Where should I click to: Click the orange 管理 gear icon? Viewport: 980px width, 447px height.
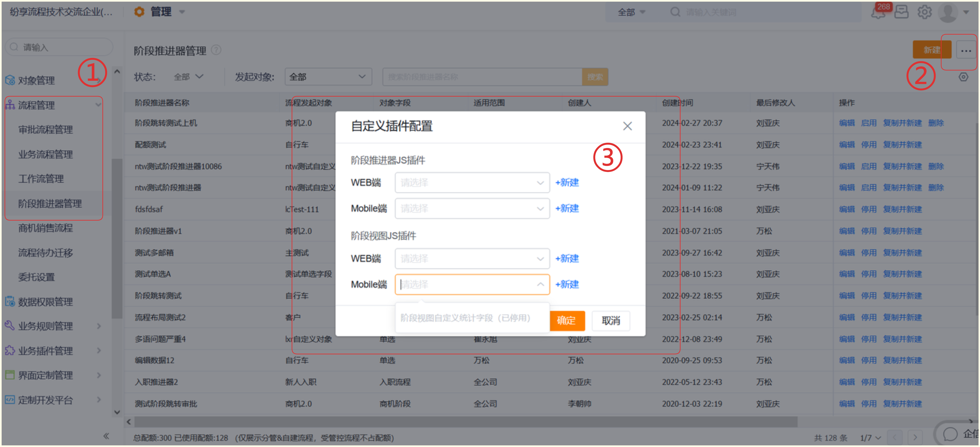(x=139, y=12)
